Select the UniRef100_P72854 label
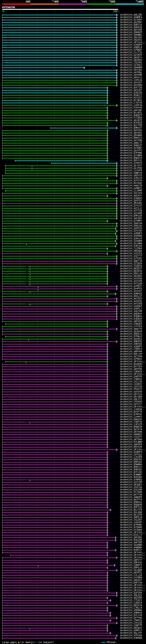 [x=131, y=118]
